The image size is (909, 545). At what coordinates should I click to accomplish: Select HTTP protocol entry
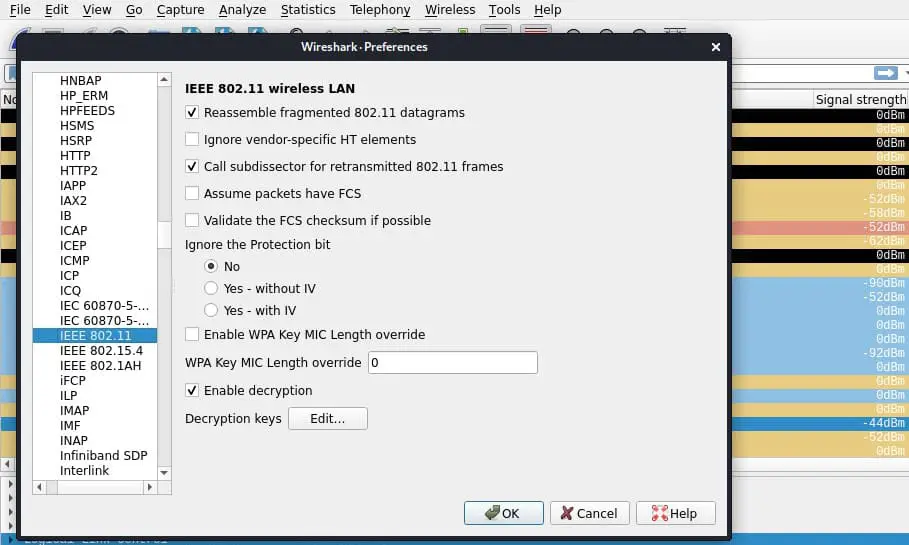pyautogui.click(x=75, y=156)
